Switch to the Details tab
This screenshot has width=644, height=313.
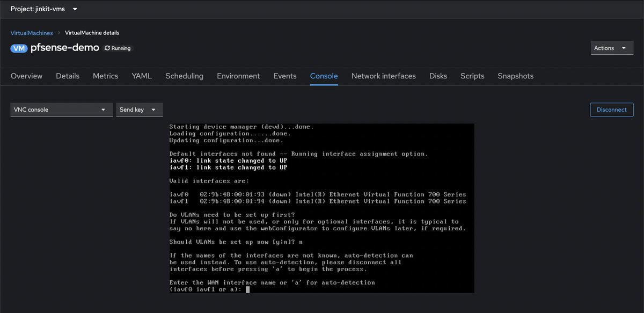(68, 76)
